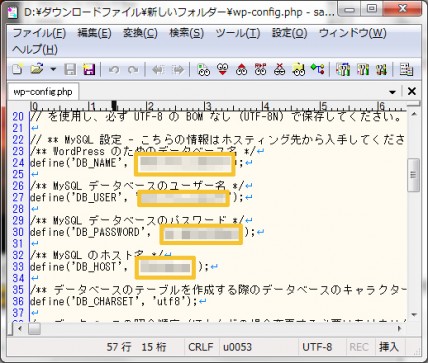Click the '57 行 15 桁' status entry

pos(137,347)
